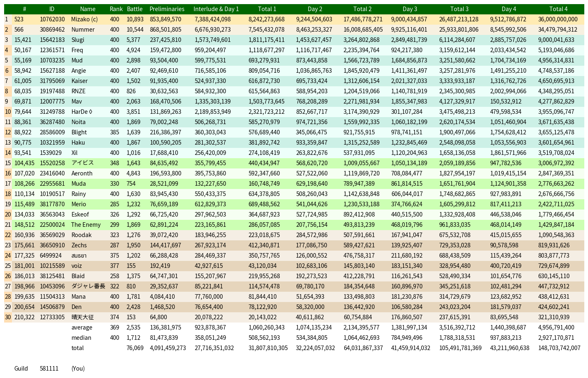The width and height of the screenshot is (588, 378).
Task: Click the name cell 'Noita'
Action: point(78,122)
